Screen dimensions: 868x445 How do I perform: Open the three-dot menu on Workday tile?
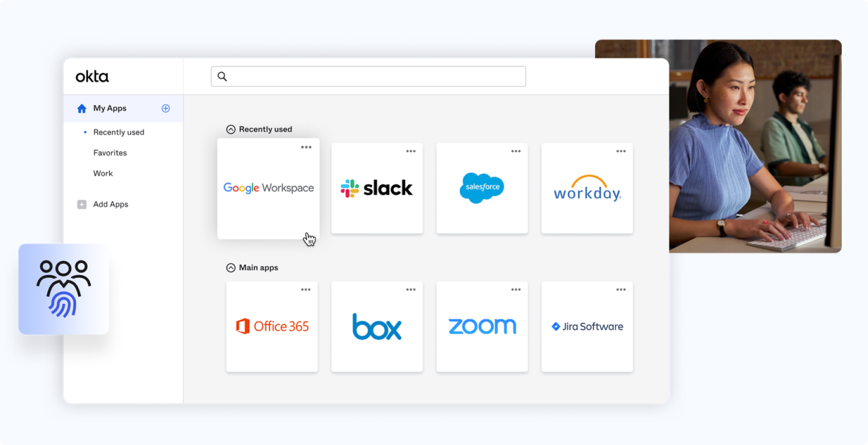tap(621, 151)
